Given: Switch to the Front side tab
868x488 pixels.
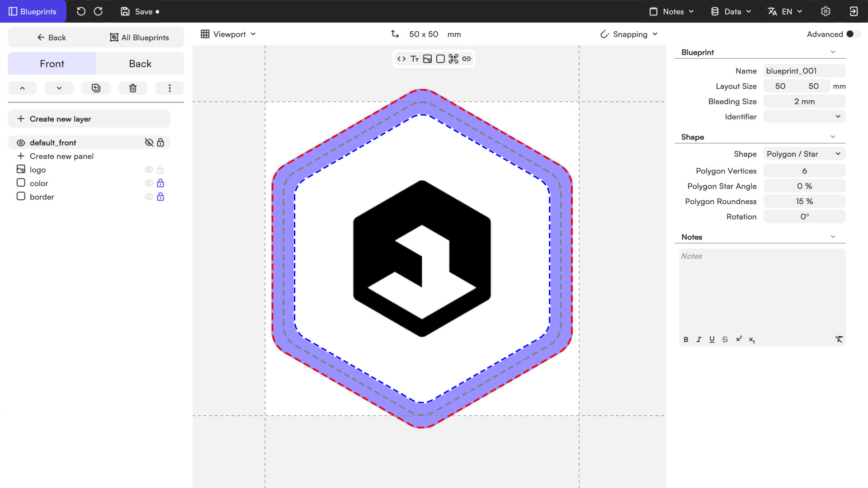Looking at the screenshot, I should (52, 64).
